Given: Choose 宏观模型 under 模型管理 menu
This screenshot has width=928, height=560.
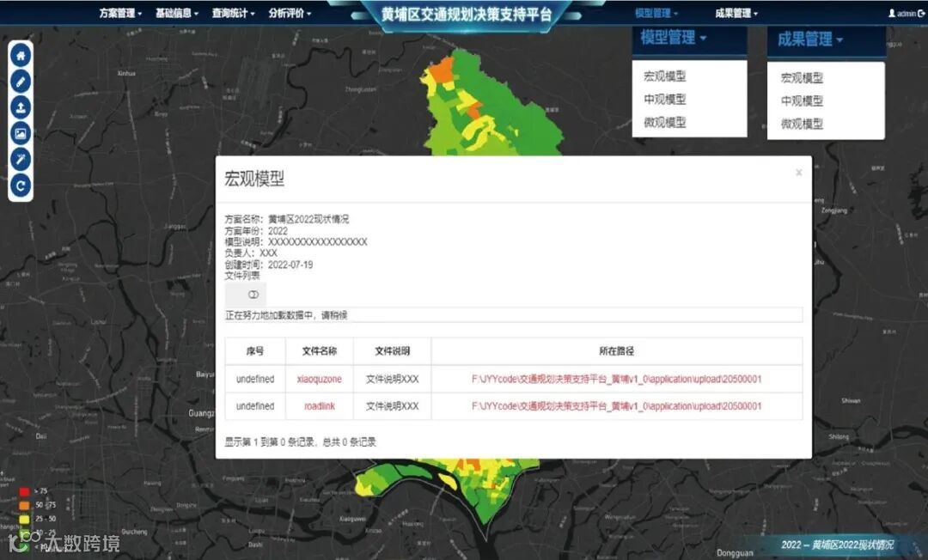Looking at the screenshot, I should (664, 76).
